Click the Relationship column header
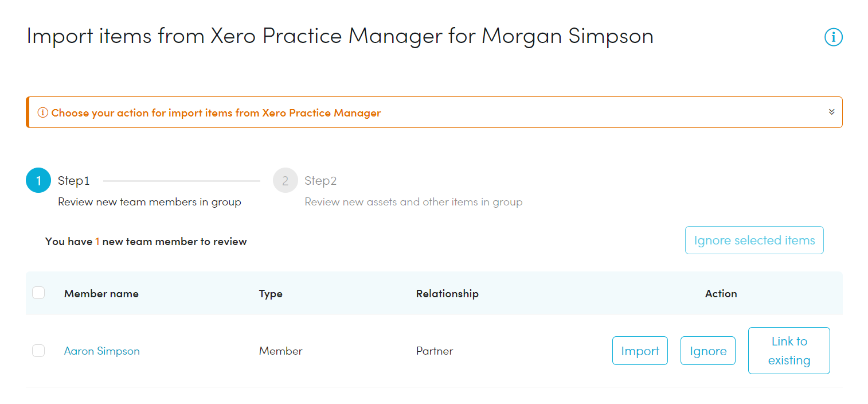 click(x=447, y=293)
